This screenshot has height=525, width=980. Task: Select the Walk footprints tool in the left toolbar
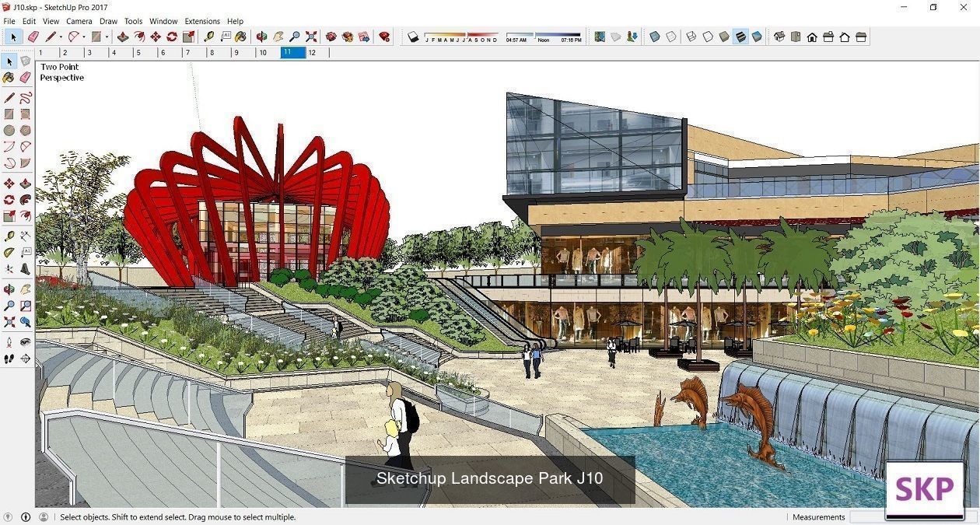click(x=9, y=359)
